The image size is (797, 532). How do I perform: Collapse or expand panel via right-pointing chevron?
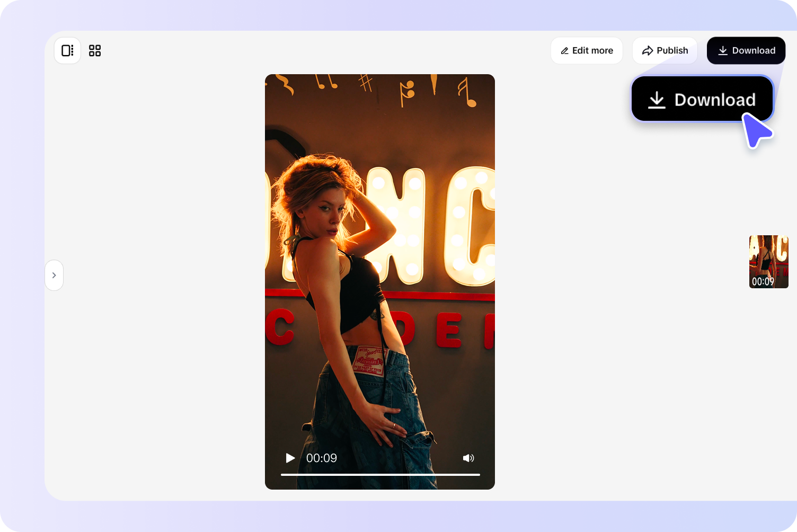pos(54,275)
